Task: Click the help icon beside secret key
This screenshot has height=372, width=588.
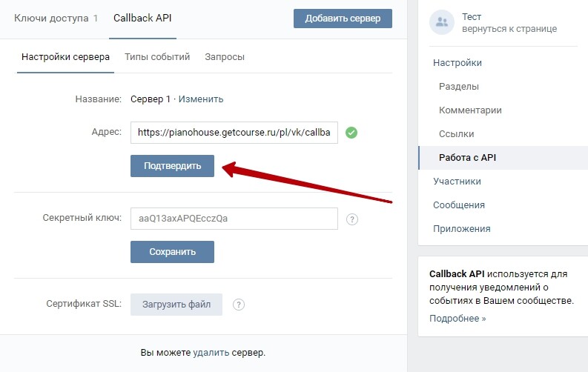Action: 351,219
